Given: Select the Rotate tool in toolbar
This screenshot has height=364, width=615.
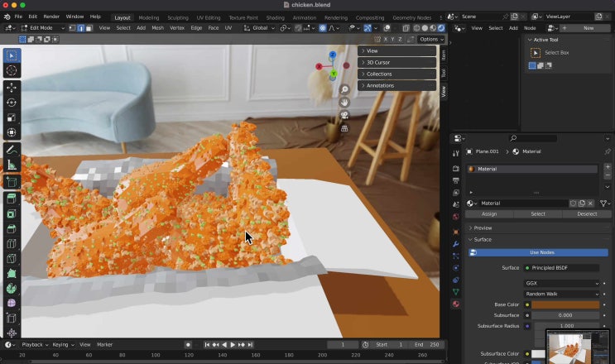Looking at the screenshot, I should 12,103.
